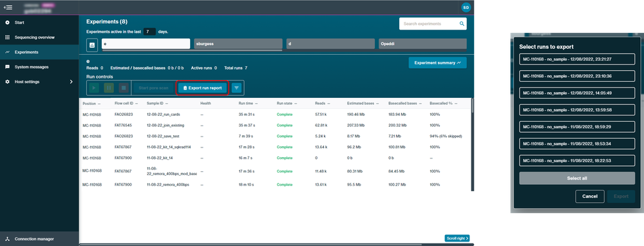Viewport: 644px width, 246px height.
Task: Select run dated 12/08/2022, 13:59:58
Action: [x=577, y=109]
